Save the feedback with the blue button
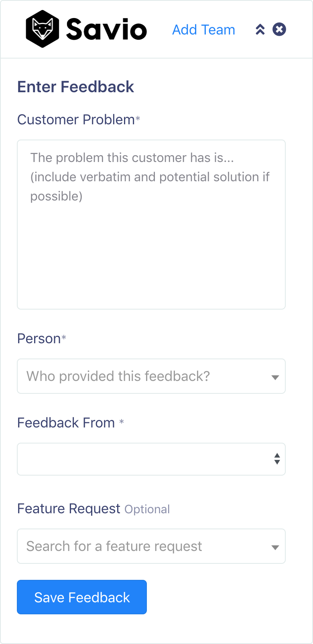The image size is (313, 644). coord(82,597)
